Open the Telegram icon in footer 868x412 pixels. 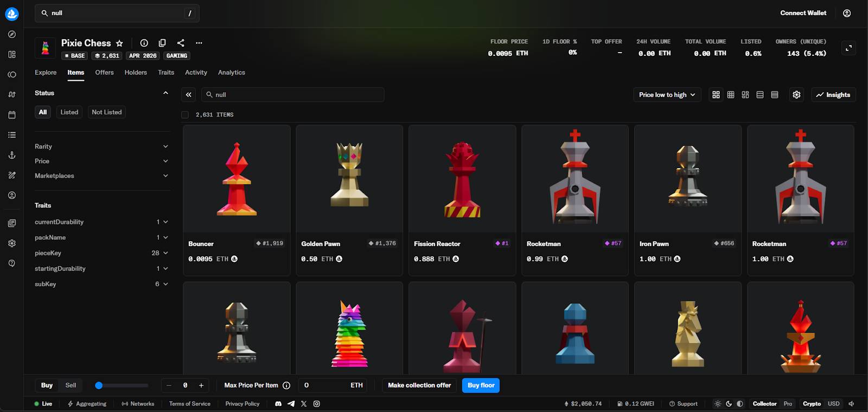291,404
